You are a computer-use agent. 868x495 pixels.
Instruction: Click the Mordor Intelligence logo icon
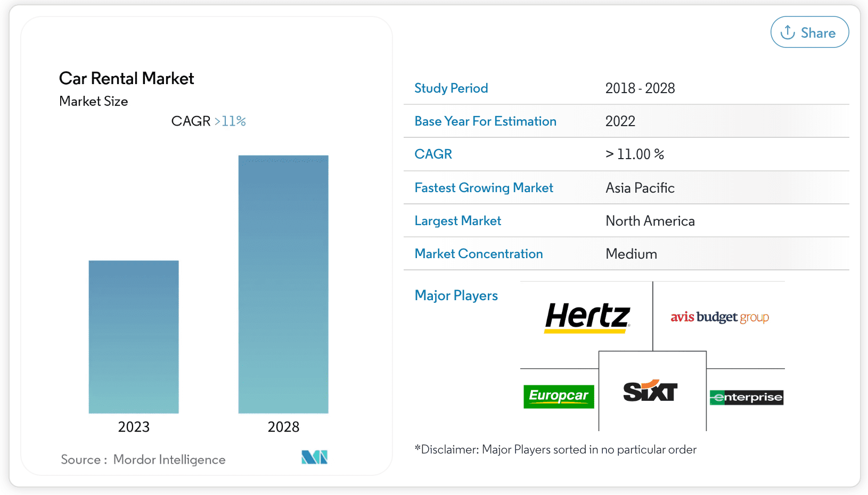click(x=314, y=457)
